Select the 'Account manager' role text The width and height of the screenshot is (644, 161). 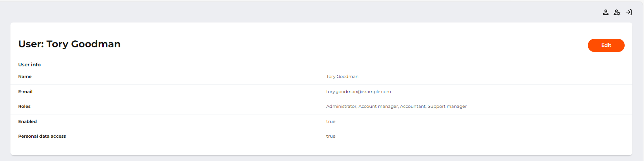tap(378, 106)
